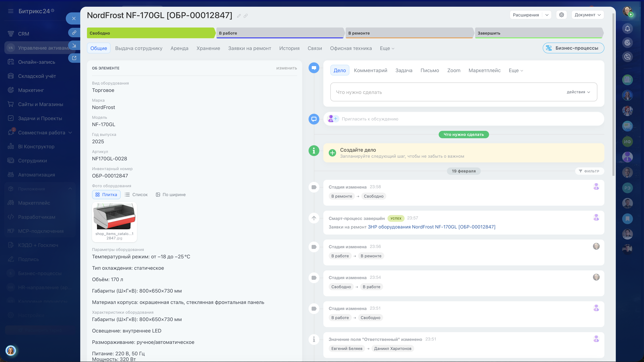Image resolution: width=644 pixels, height=362 pixels.
Task: Open the gear settings icon
Action: coord(562,15)
